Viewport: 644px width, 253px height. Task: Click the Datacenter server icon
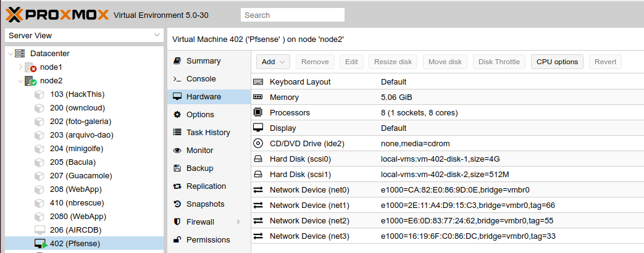click(x=20, y=54)
